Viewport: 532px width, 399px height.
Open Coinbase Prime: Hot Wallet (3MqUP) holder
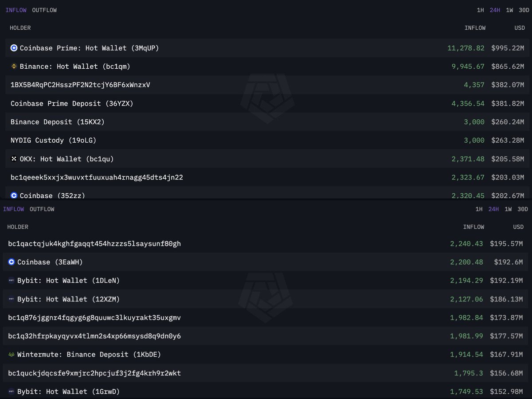click(89, 48)
